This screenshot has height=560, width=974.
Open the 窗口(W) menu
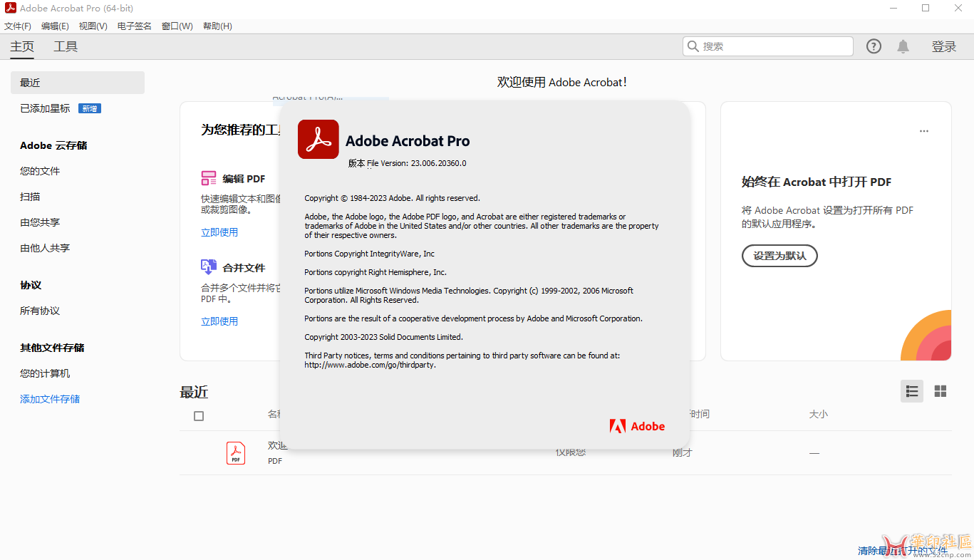click(177, 26)
